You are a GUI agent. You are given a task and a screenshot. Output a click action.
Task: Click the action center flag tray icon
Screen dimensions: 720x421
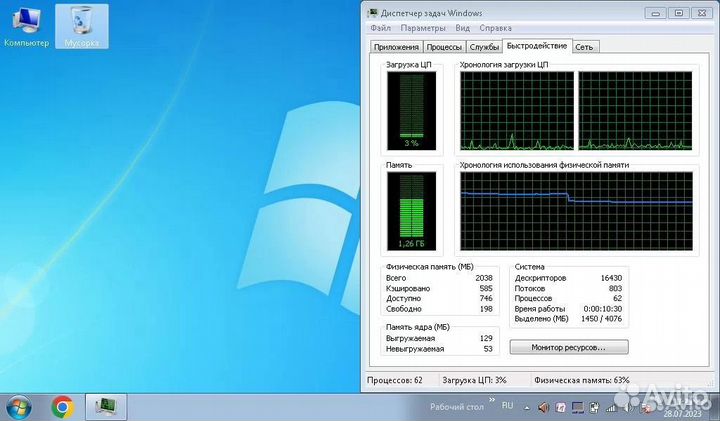646,409
